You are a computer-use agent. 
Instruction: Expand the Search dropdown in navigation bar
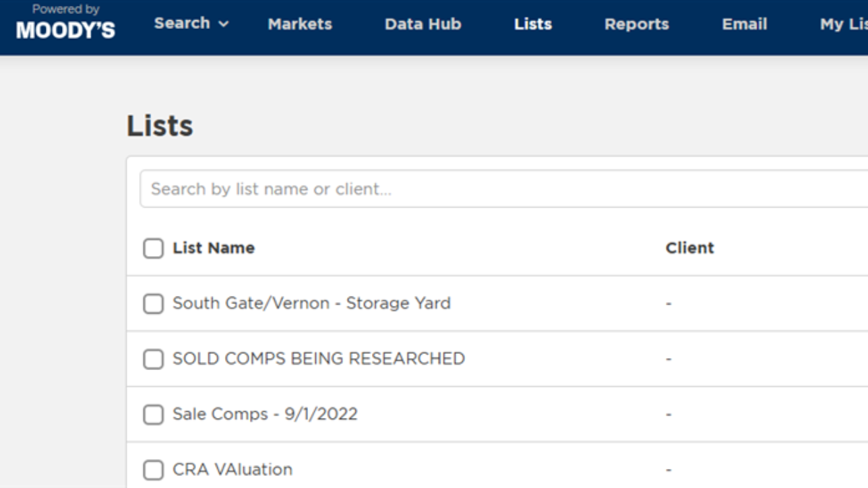pyautogui.click(x=191, y=24)
